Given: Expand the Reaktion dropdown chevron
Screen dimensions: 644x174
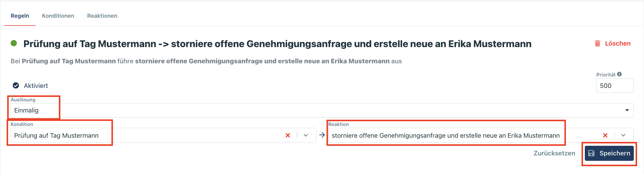Looking at the screenshot, I should (623, 135).
